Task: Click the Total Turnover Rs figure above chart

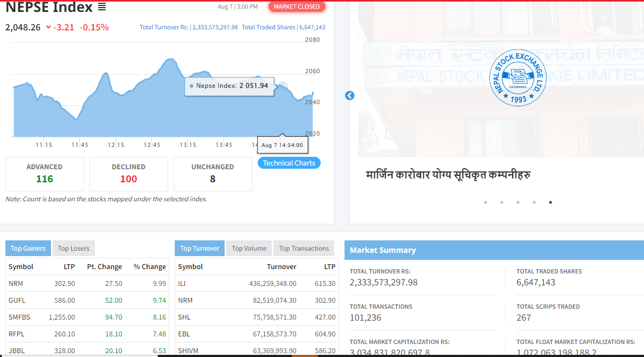Action: tap(188, 27)
